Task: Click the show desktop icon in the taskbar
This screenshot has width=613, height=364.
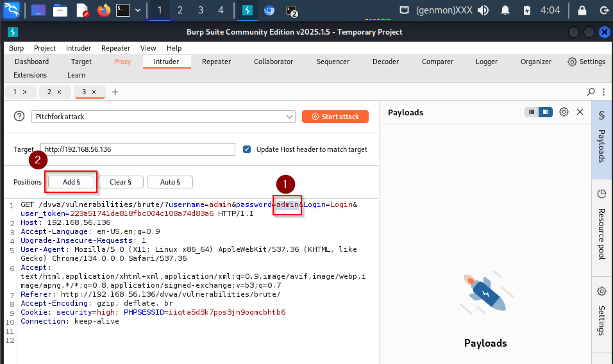Action: point(38,10)
